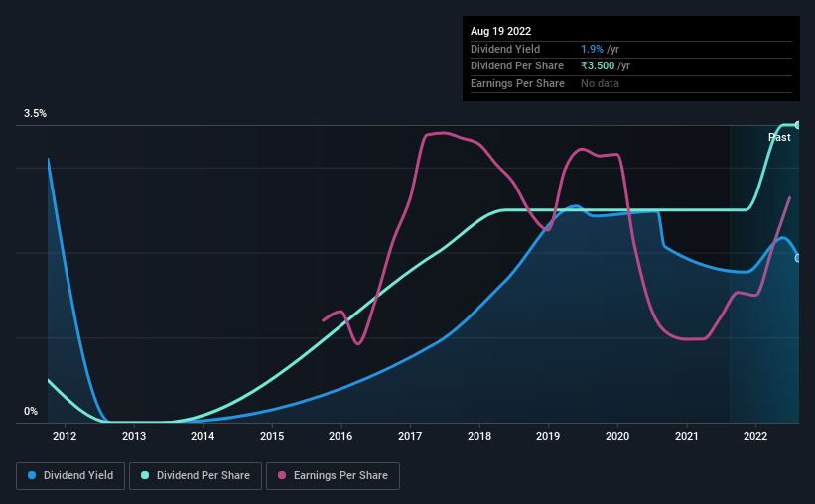Click the 2018 x-axis label
This screenshot has height=504, width=815.
[479, 436]
